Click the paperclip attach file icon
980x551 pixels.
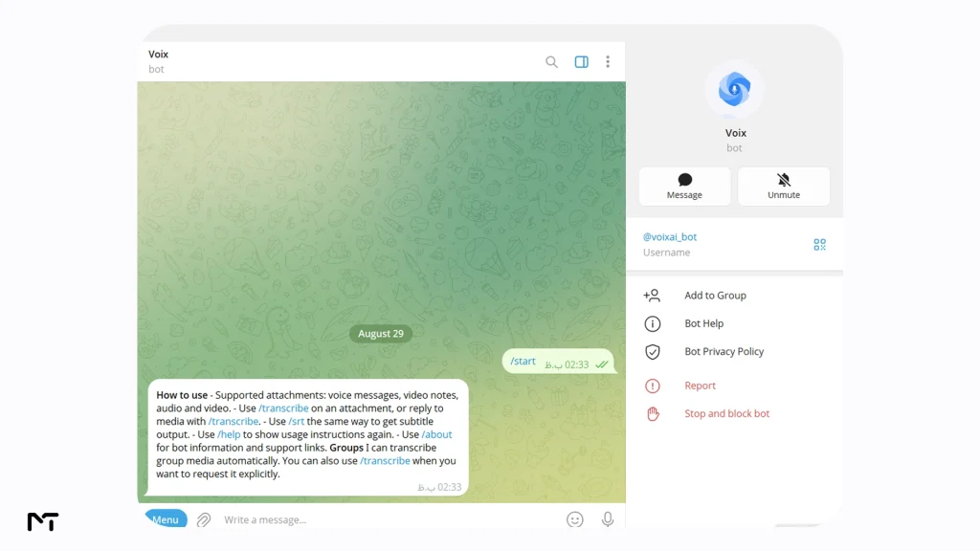click(x=204, y=519)
